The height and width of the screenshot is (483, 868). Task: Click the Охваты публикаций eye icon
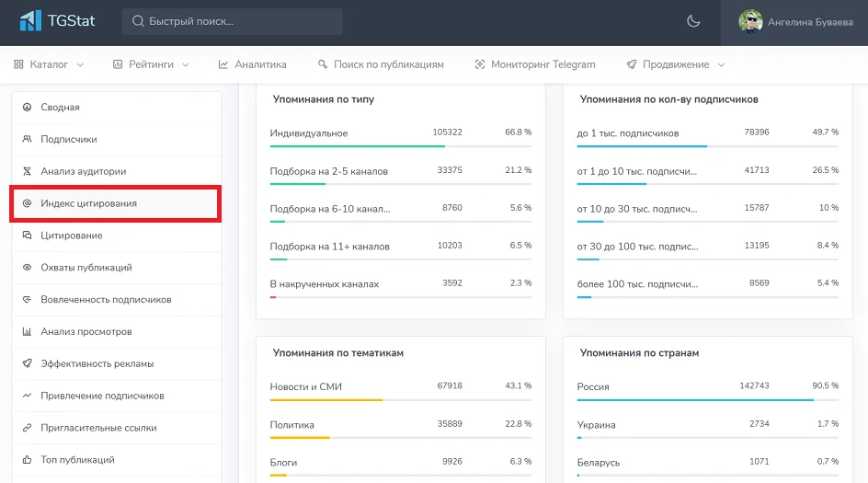27,268
